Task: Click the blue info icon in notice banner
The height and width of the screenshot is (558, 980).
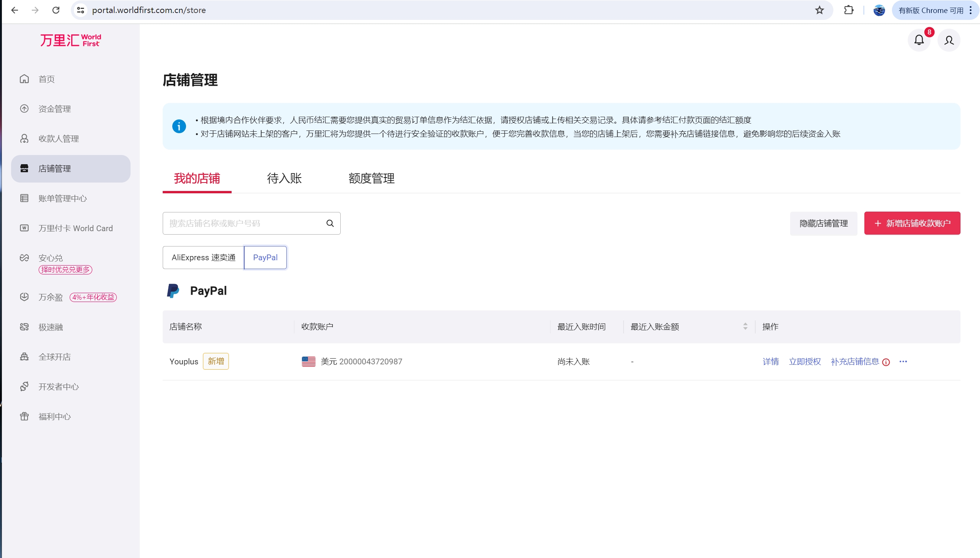Action: point(179,126)
